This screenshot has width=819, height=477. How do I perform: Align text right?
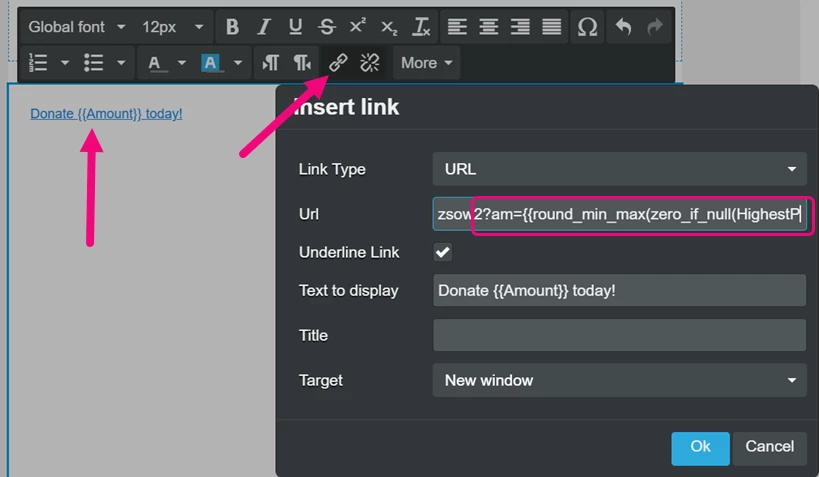click(520, 27)
